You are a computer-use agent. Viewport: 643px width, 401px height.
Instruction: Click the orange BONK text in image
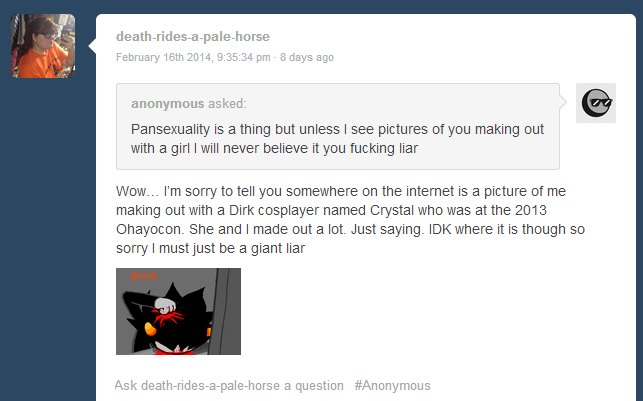pos(144,276)
